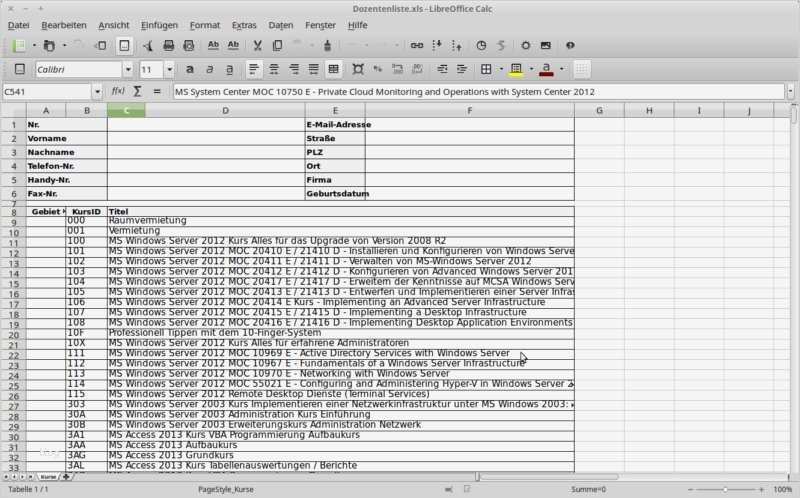Toggle sheet grid lines display
The image size is (800, 498).
(x=582, y=69)
